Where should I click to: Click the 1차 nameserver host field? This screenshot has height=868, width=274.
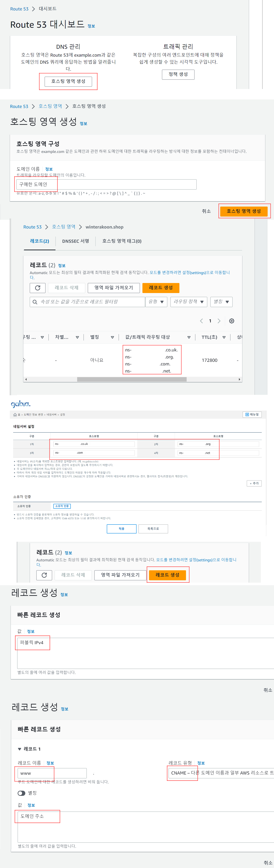point(94,444)
